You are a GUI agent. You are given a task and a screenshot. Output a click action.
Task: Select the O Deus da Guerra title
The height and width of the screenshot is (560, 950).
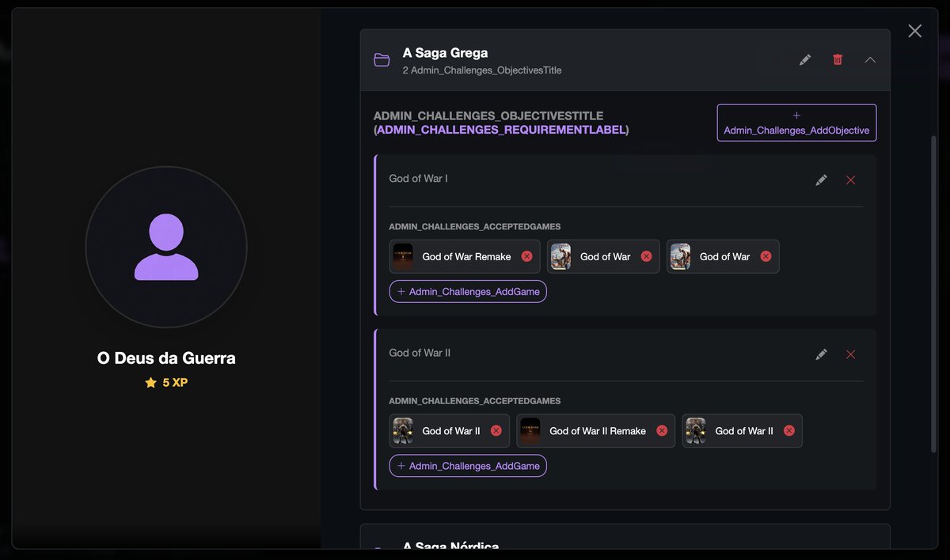(166, 358)
